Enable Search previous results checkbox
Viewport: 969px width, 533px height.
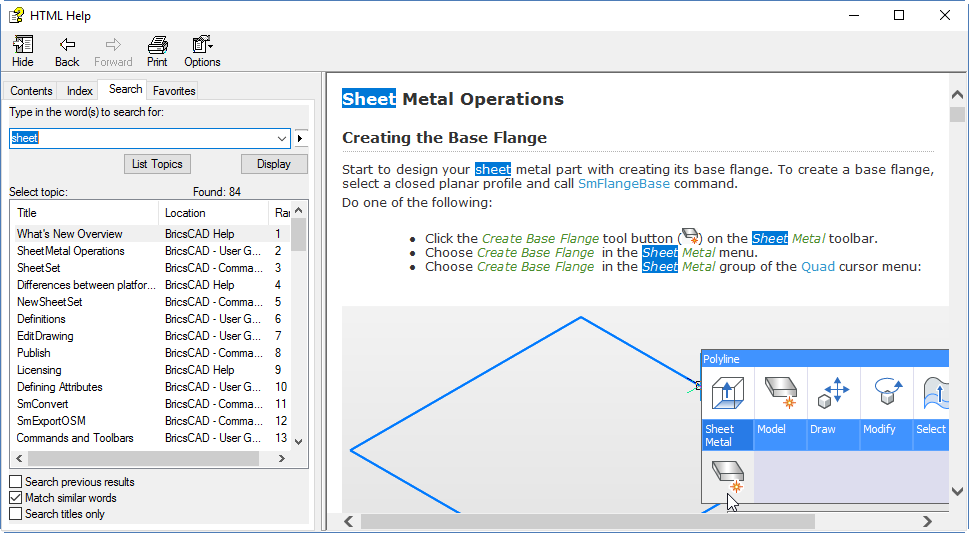[16, 482]
